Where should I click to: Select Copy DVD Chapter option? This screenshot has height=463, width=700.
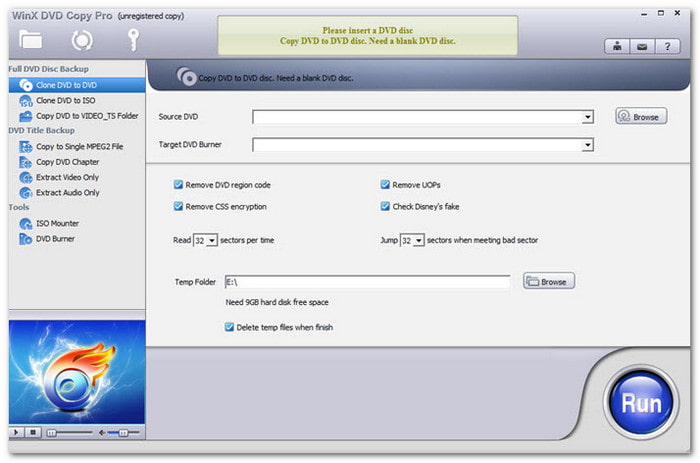(x=77, y=162)
